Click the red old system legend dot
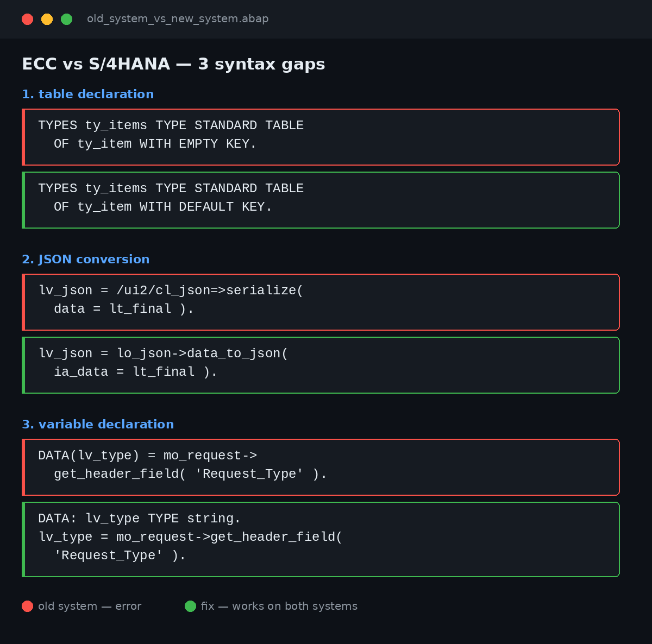The width and height of the screenshot is (652, 644). pos(28,606)
